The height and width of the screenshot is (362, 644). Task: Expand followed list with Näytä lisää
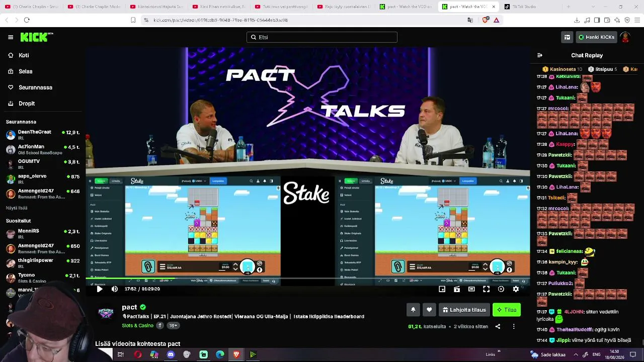coord(17,208)
